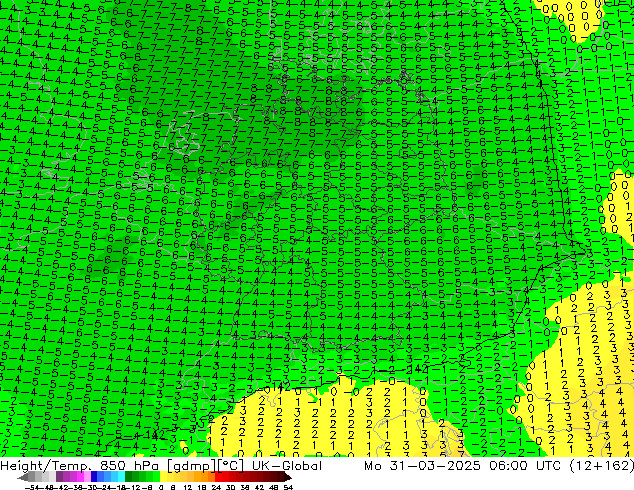Click the yellow swatch in the temperature legend
This screenshot has width=634, height=490.
163,477
